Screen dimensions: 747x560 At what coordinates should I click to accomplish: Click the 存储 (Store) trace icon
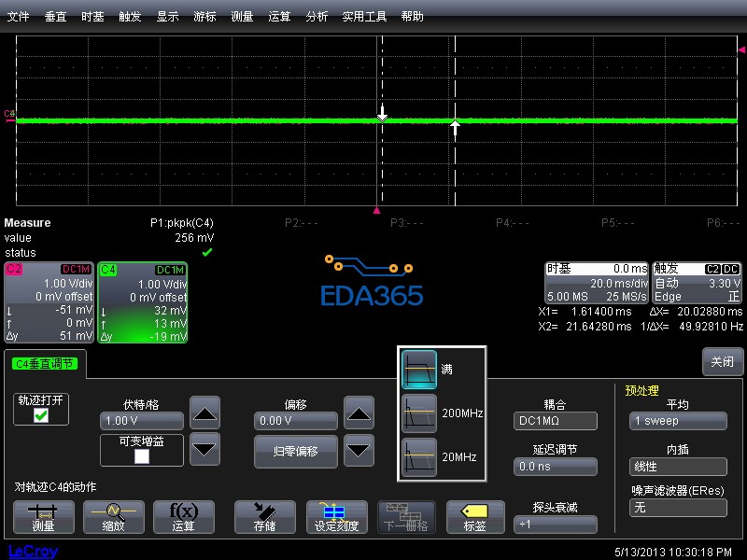264,517
